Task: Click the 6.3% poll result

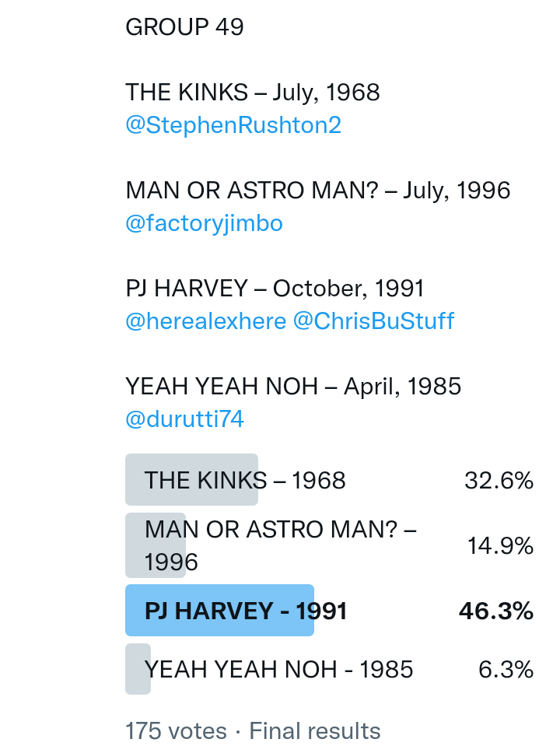Action: 506,669
